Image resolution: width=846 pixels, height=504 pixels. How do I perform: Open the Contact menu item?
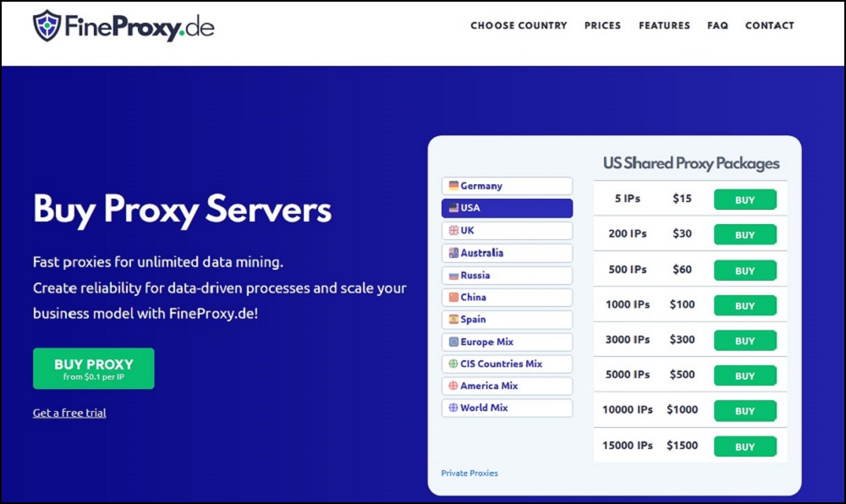pyautogui.click(x=769, y=25)
